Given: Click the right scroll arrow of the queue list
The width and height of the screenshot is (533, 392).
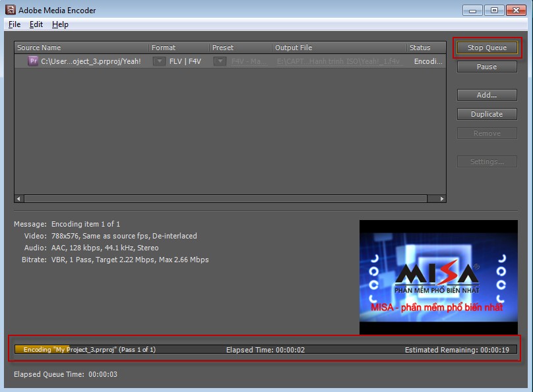Looking at the screenshot, I should [x=441, y=198].
